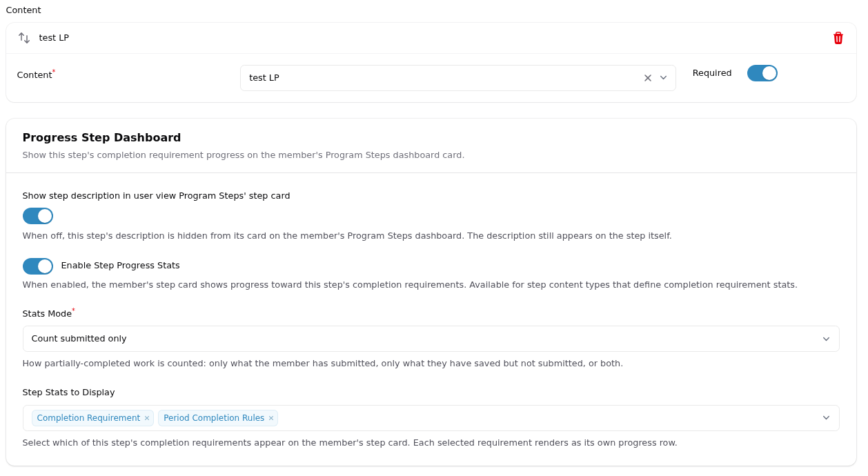
Task: Clear the test LP content selection
Action: [x=648, y=78]
